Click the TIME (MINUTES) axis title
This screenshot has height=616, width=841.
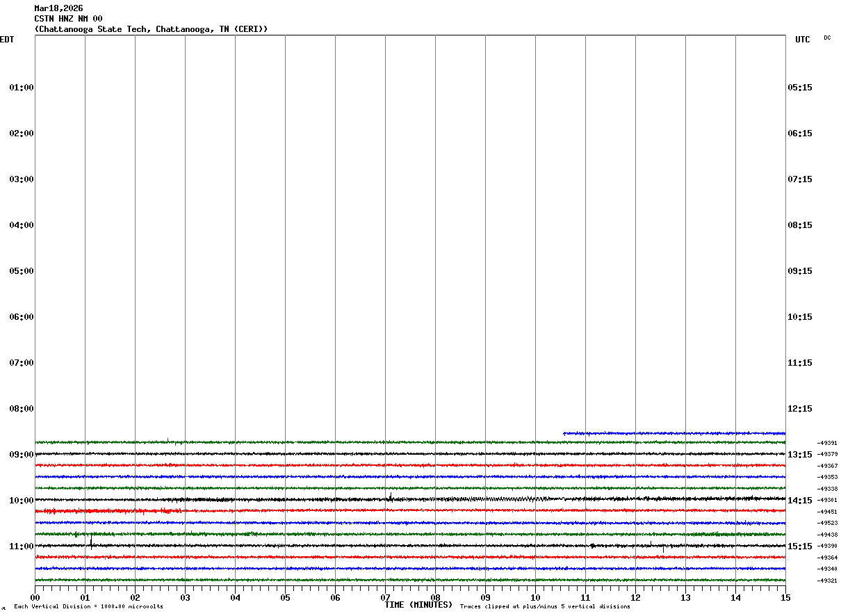pos(418,605)
